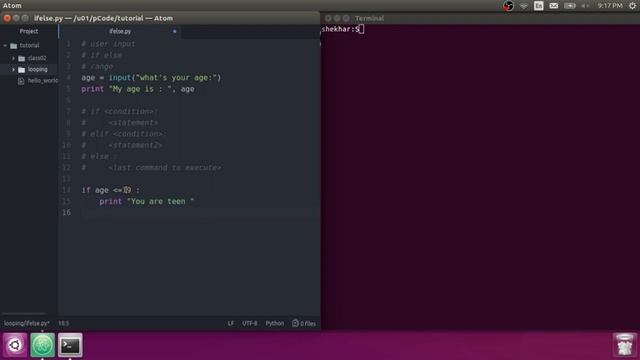
Task: Select the ifelse.py editor tab
Action: (120, 31)
